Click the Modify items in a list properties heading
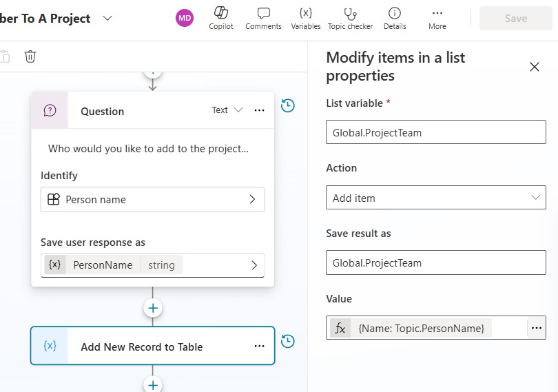 pos(395,67)
